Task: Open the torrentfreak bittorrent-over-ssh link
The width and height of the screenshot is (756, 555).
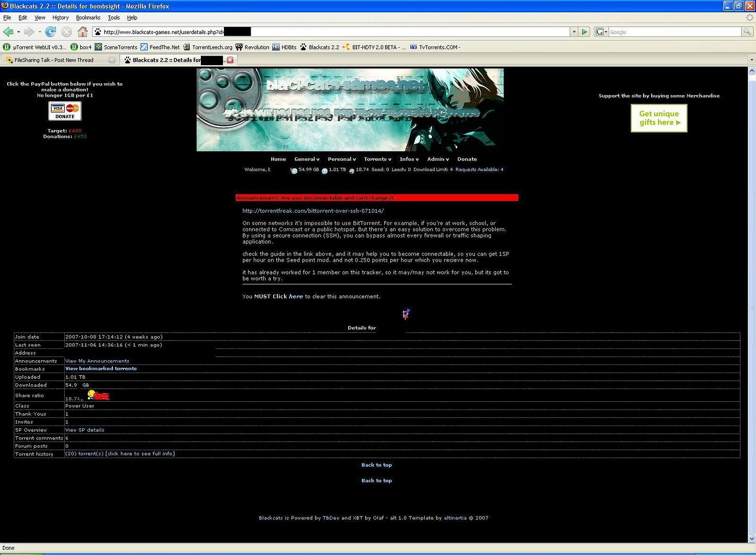Action: click(313, 211)
